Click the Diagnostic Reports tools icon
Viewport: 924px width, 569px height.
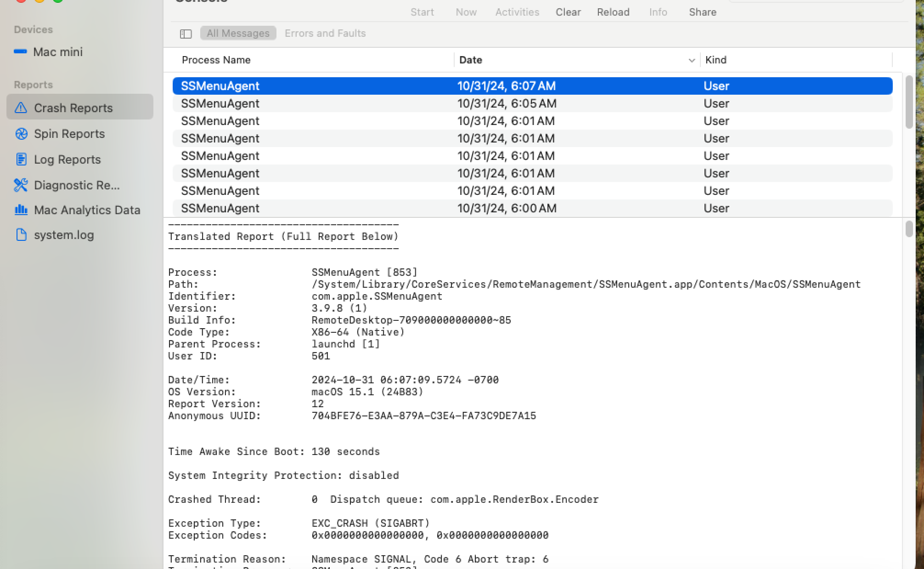tap(21, 185)
